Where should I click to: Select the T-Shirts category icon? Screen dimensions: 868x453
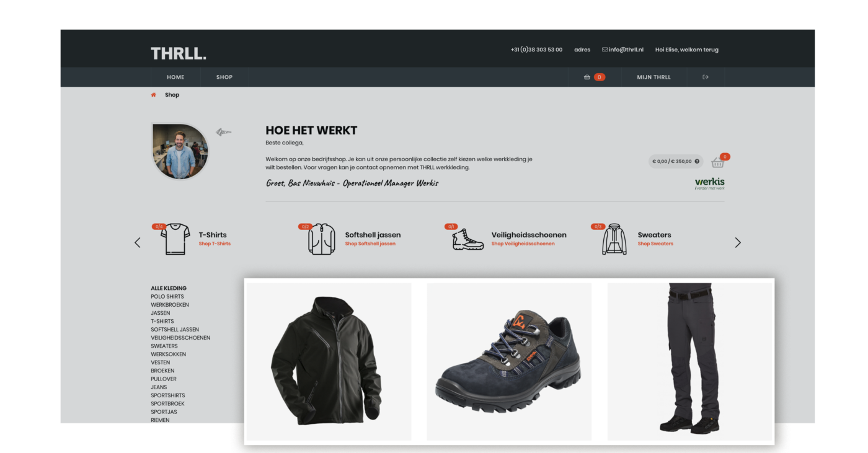(175, 239)
